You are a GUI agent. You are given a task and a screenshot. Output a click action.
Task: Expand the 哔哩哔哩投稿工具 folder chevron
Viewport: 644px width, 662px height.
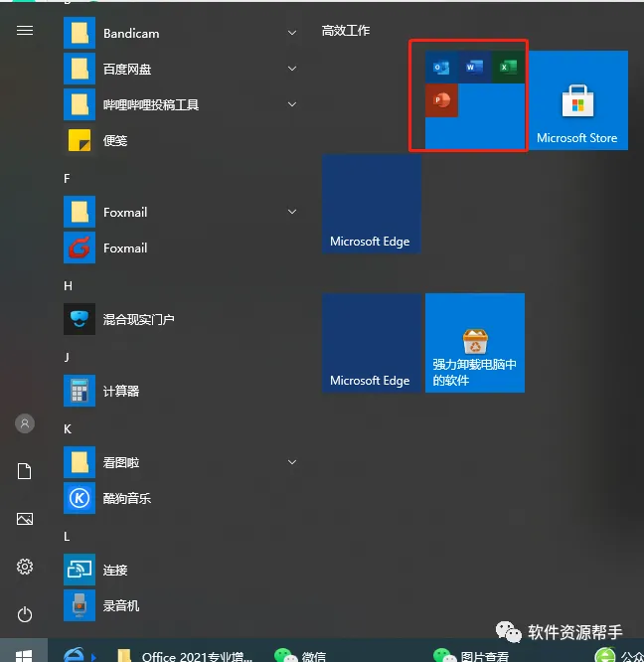(292, 104)
